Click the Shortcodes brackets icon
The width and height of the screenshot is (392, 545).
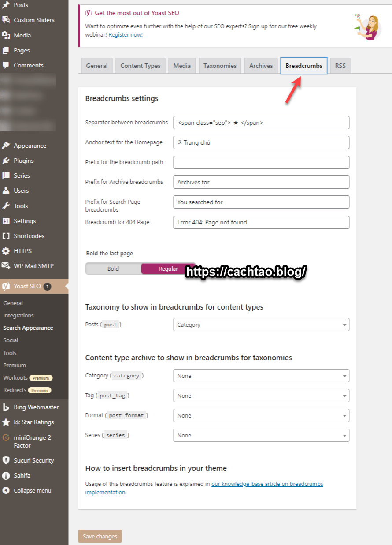pyautogui.click(x=6, y=236)
